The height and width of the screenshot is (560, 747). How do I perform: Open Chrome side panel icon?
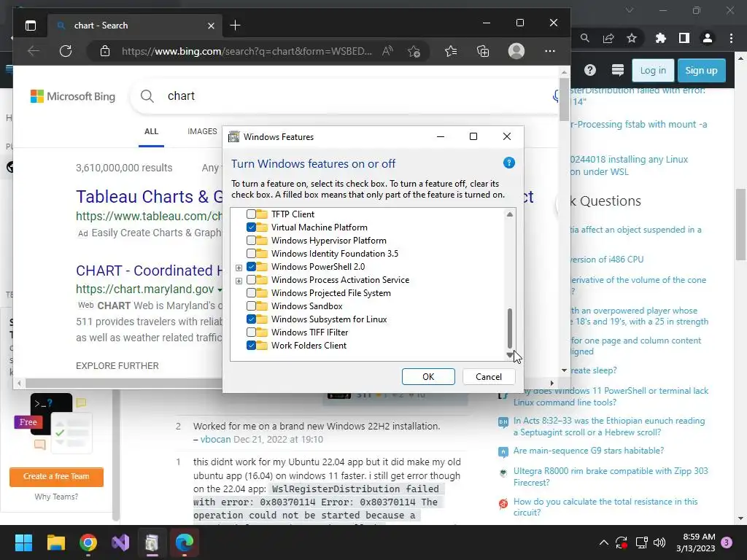pos(684,38)
